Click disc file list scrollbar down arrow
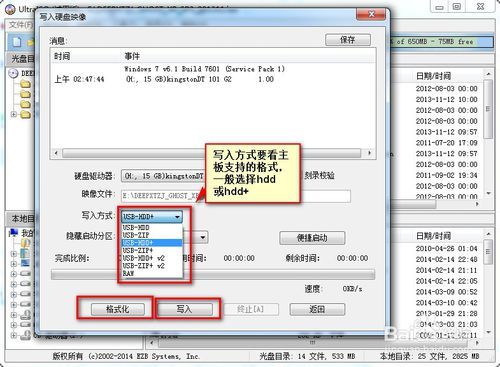Image resolution: width=500 pixels, height=367 pixels. pyautogui.click(x=488, y=194)
